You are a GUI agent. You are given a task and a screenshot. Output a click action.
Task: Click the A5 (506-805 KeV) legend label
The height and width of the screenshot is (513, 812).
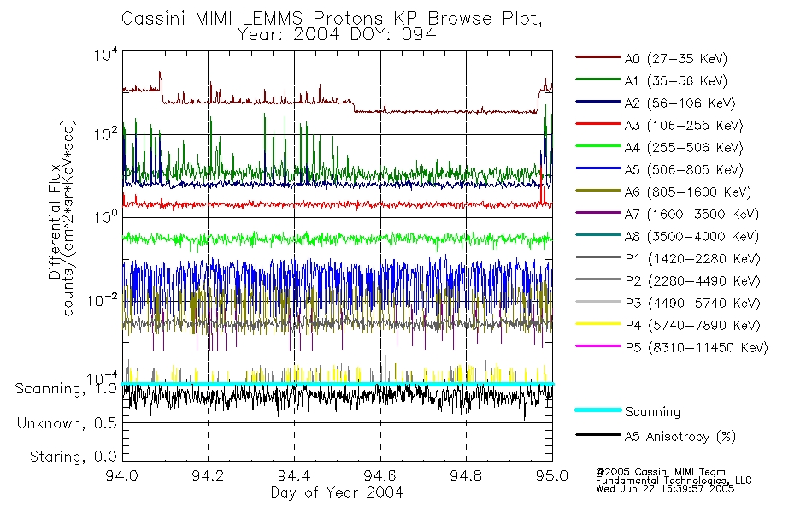click(684, 170)
